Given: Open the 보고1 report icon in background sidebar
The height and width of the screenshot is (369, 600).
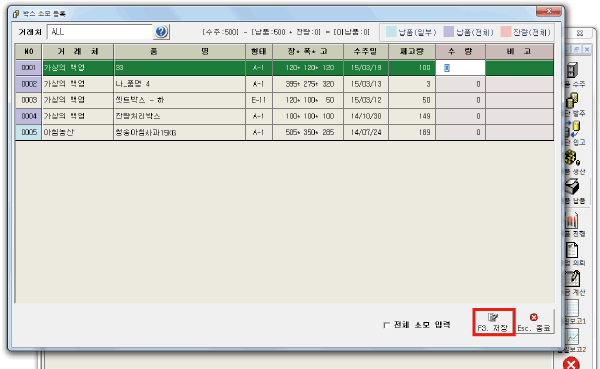Looking at the screenshot, I should [572, 308].
